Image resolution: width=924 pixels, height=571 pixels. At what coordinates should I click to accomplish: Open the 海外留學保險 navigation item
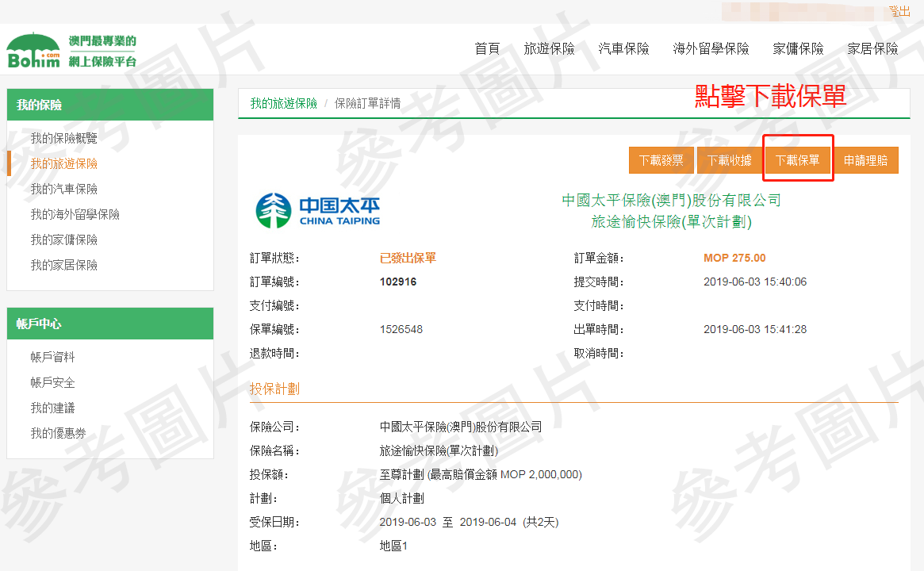tap(711, 49)
